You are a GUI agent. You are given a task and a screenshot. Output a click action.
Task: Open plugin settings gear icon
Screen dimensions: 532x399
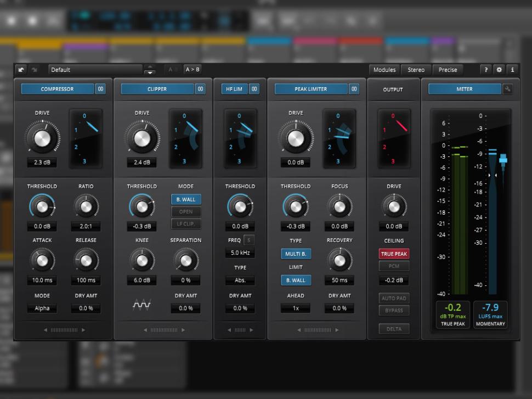(499, 70)
